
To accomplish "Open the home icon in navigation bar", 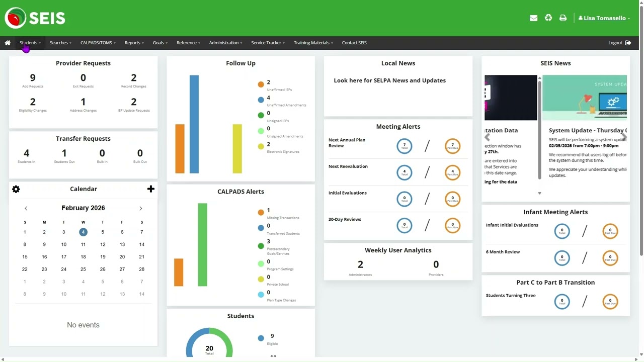I will point(8,43).
